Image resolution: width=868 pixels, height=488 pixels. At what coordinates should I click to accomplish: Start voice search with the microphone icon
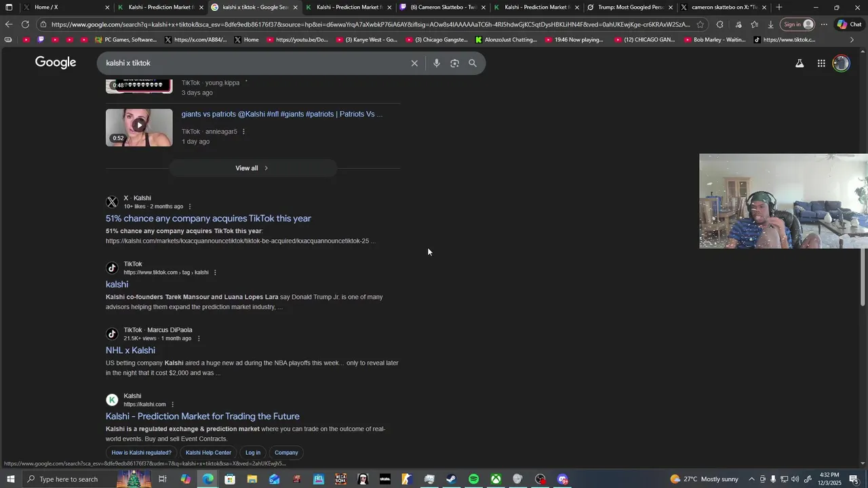click(437, 63)
